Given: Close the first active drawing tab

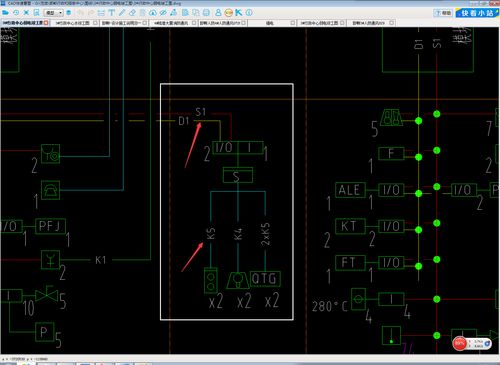Looking at the screenshot, I should click(46, 23).
